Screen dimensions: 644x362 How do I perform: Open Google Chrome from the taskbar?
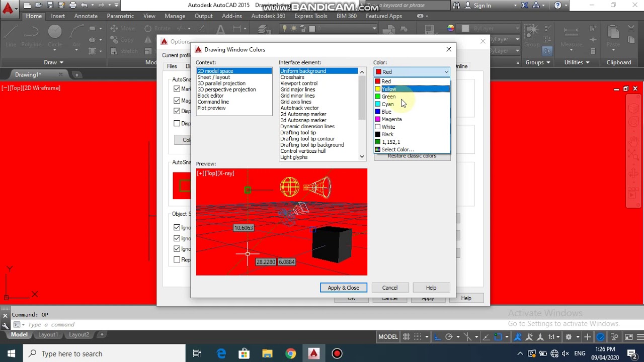coord(291,353)
